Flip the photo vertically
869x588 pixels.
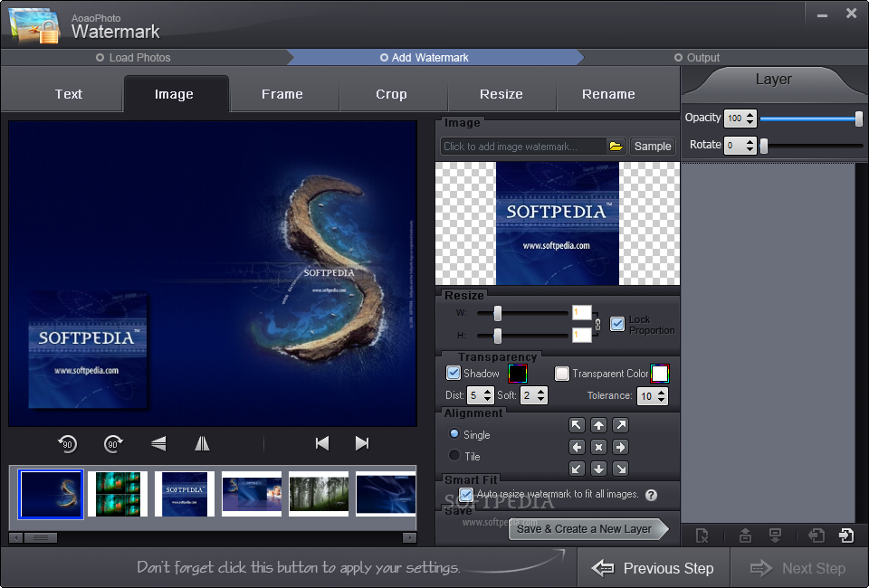click(158, 443)
